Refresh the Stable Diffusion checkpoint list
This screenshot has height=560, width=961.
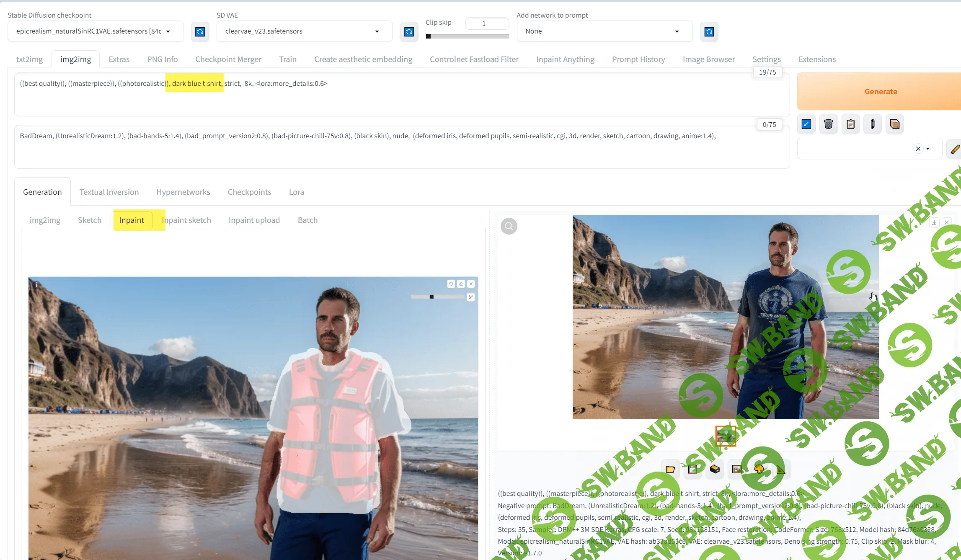pyautogui.click(x=200, y=32)
